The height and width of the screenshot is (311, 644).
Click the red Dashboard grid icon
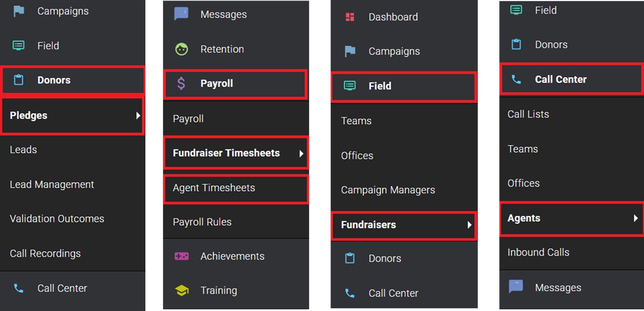tap(349, 17)
